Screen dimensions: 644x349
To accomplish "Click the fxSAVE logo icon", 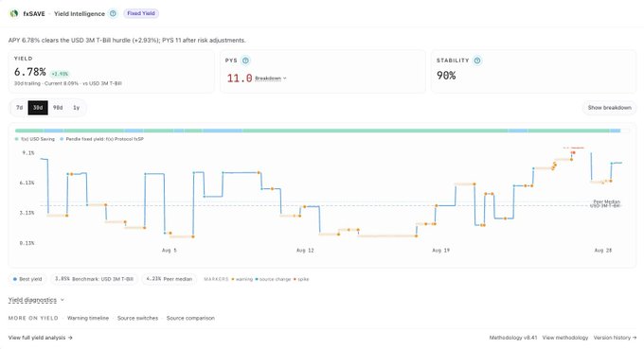I will 14,13.
